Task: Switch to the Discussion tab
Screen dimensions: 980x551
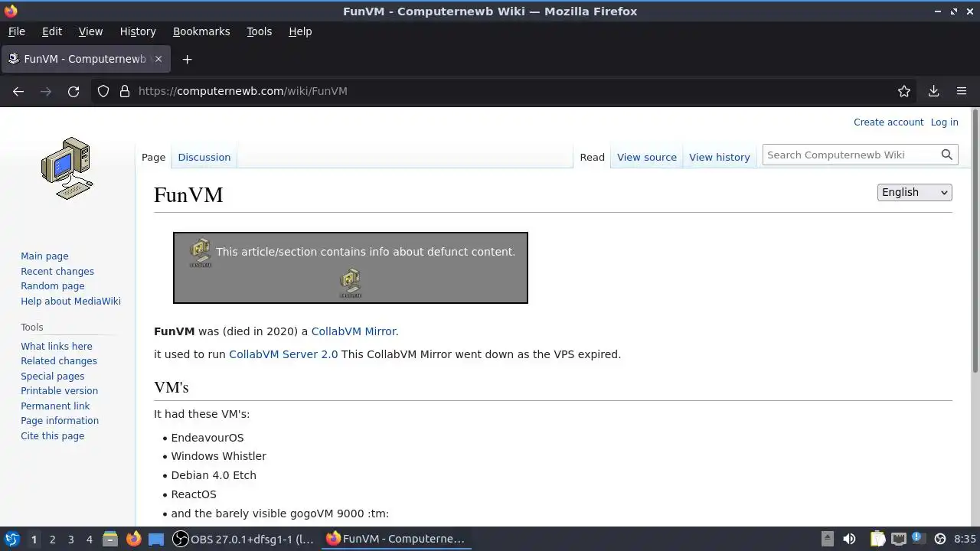Action: (204, 157)
